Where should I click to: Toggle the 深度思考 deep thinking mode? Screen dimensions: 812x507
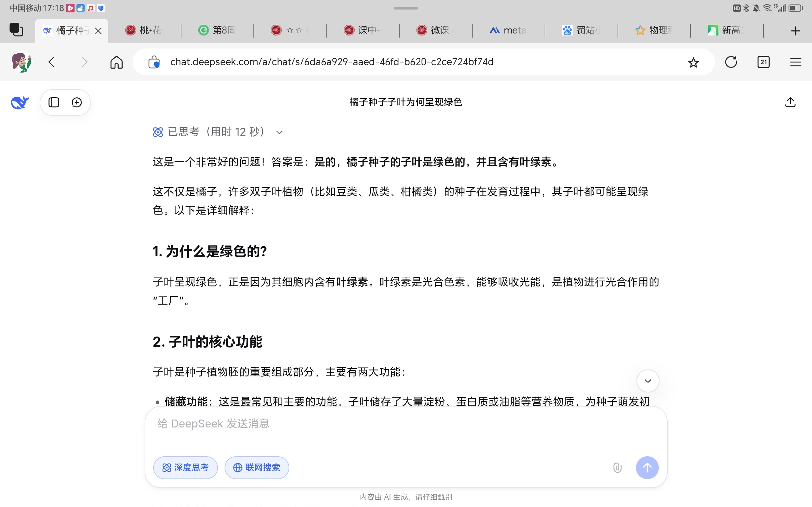click(185, 467)
